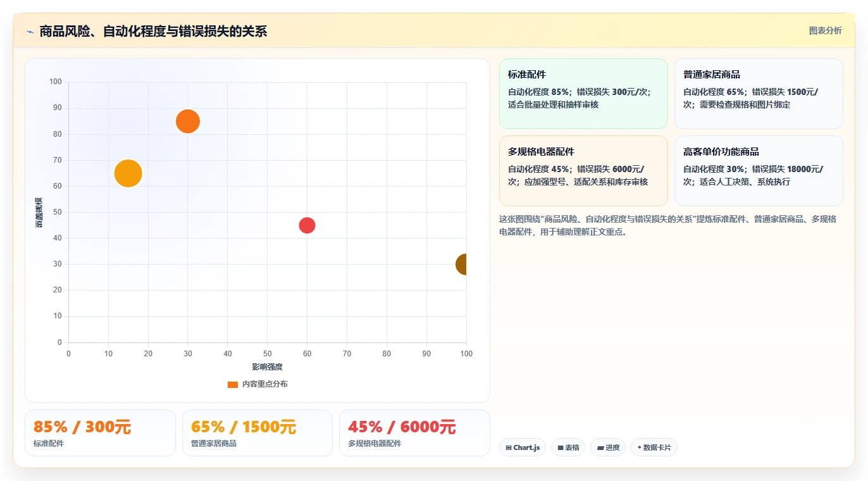Click the 65% / 1500元 stat card

pyautogui.click(x=257, y=433)
